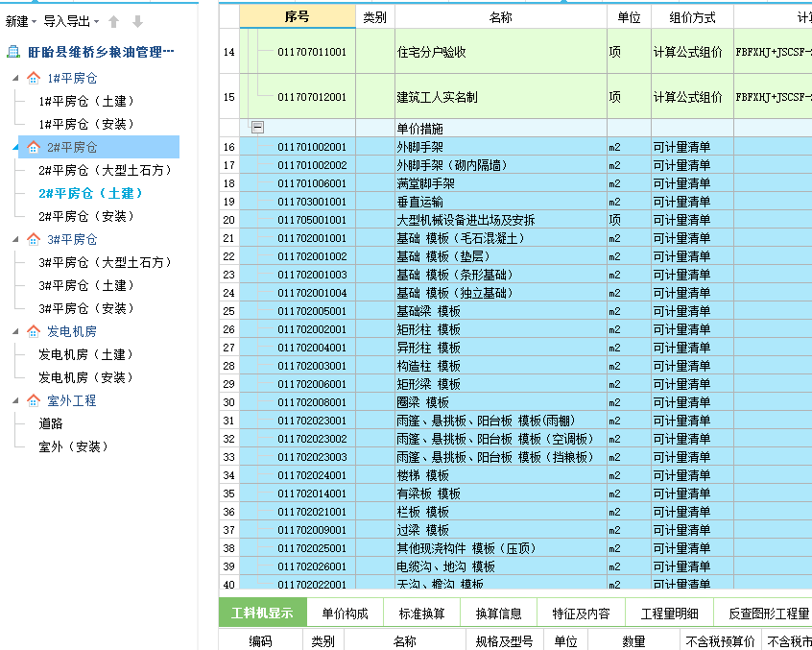Viewport: 812px width, 650px height.
Task: Click the 类别 column header in main table
Action: pos(375,17)
